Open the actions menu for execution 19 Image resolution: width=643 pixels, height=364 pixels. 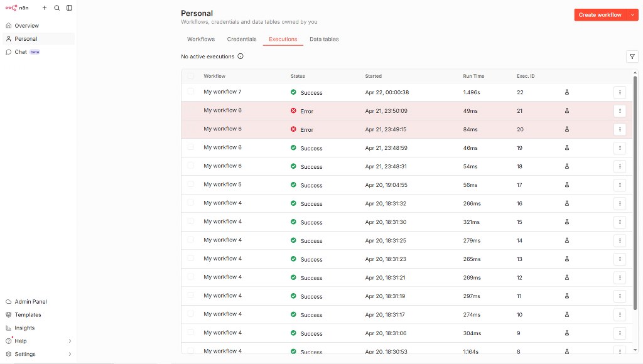point(620,148)
